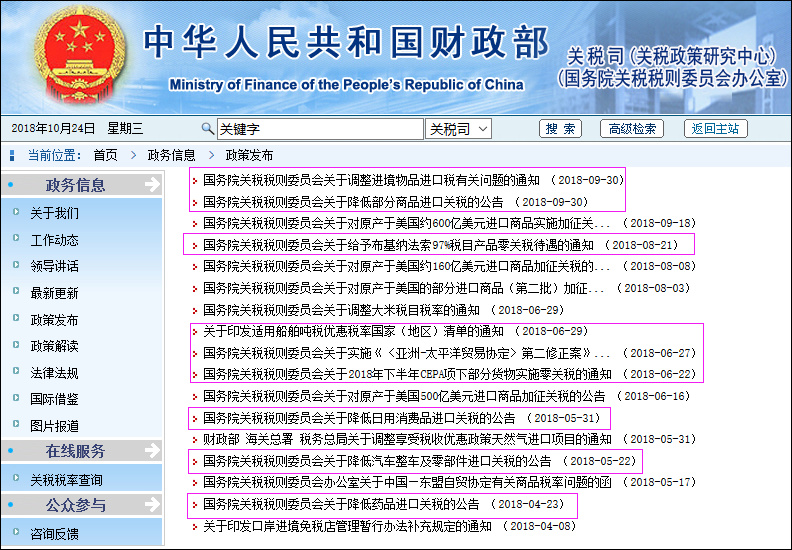Click the arrow icon on 政务信息 header

click(152, 184)
